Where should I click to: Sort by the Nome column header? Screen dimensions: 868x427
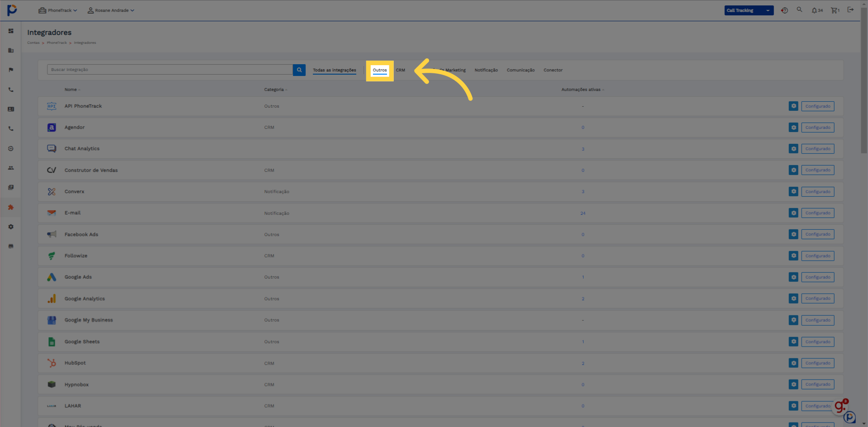click(72, 90)
